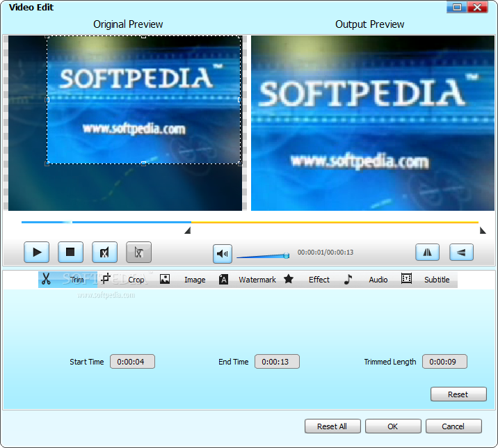Click the Reset All button
Screen dimensions: 498x448
point(332,426)
